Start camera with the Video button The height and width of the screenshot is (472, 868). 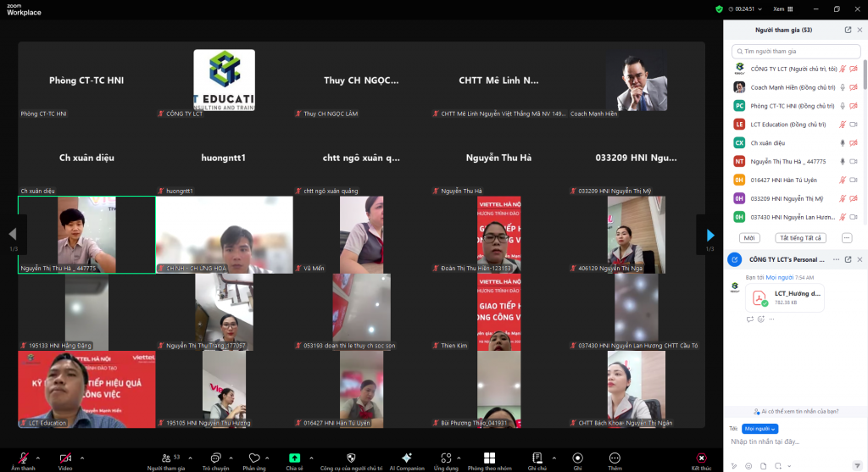point(65,460)
